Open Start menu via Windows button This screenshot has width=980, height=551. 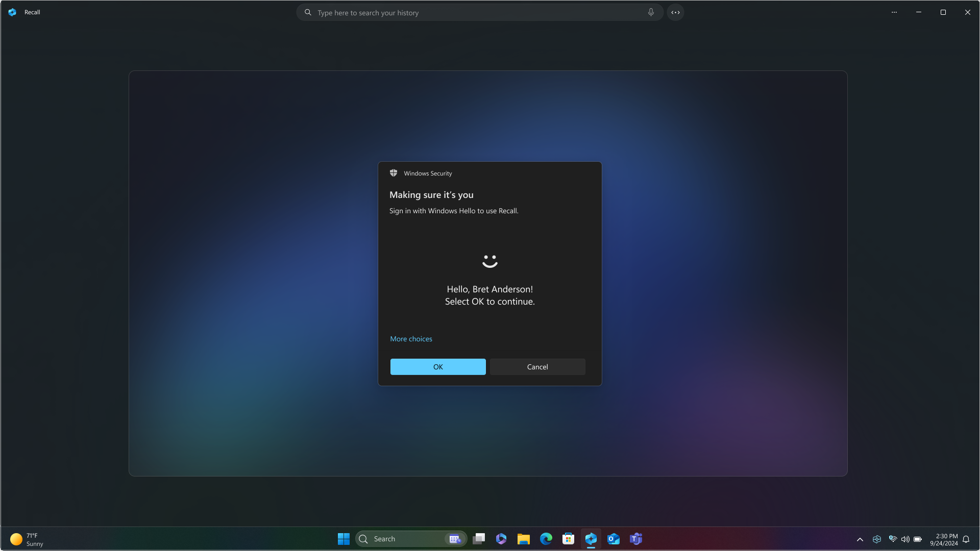(344, 539)
